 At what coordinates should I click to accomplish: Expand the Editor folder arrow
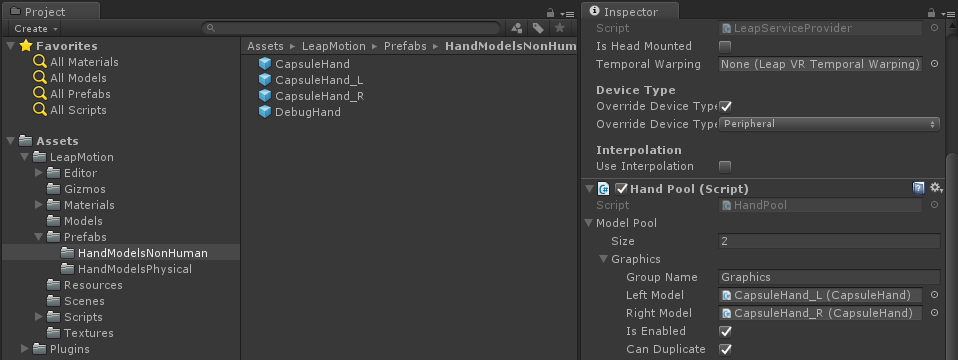click(39, 173)
